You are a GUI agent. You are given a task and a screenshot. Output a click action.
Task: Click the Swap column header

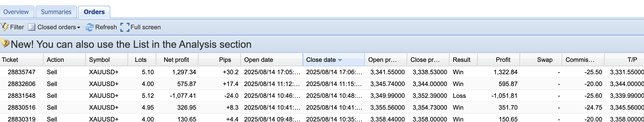[x=544, y=60]
